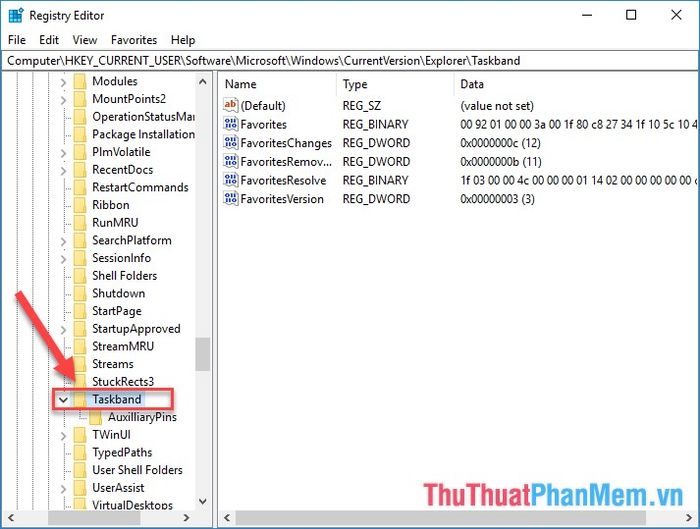This screenshot has height=529, width=700.
Task: Click the Favorites binary value icon
Action: (x=230, y=124)
